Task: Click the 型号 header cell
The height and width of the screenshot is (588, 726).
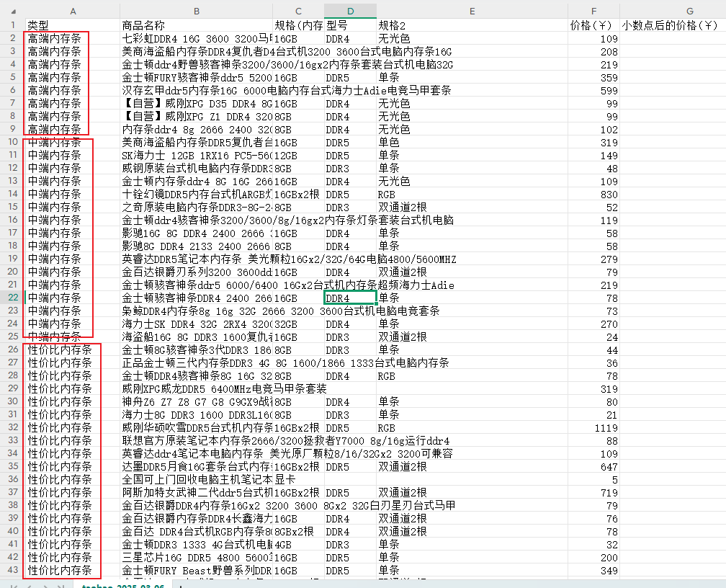Action: click(x=351, y=25)
